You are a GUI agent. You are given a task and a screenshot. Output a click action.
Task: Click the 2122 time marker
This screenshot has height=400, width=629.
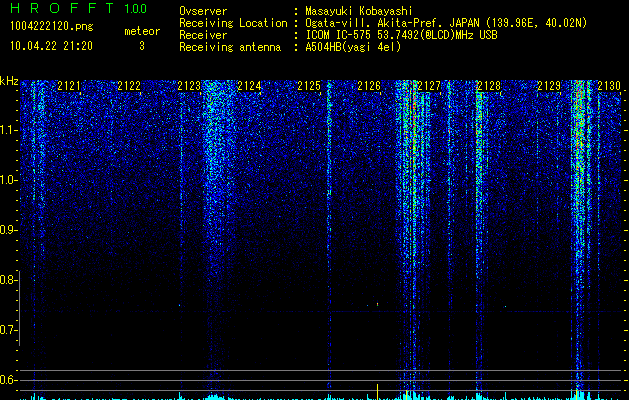click(129, 86)
